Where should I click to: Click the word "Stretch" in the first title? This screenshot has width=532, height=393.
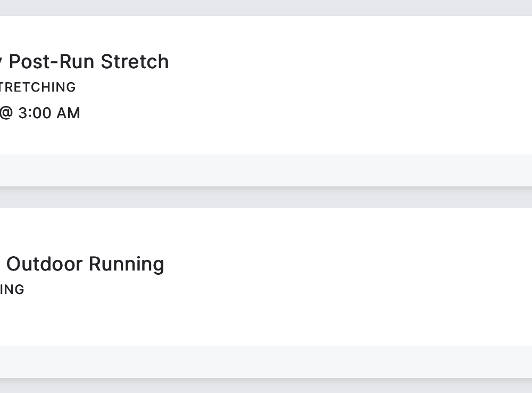click(x=135, y=62)
